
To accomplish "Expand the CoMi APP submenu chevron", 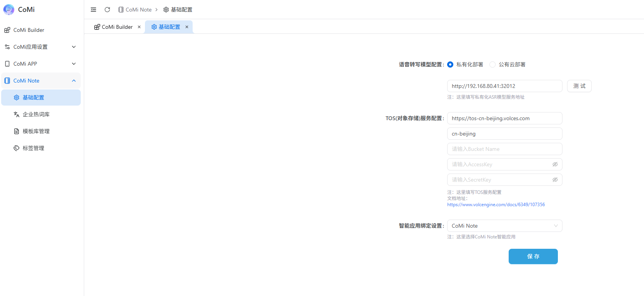I will click(74, 64).
